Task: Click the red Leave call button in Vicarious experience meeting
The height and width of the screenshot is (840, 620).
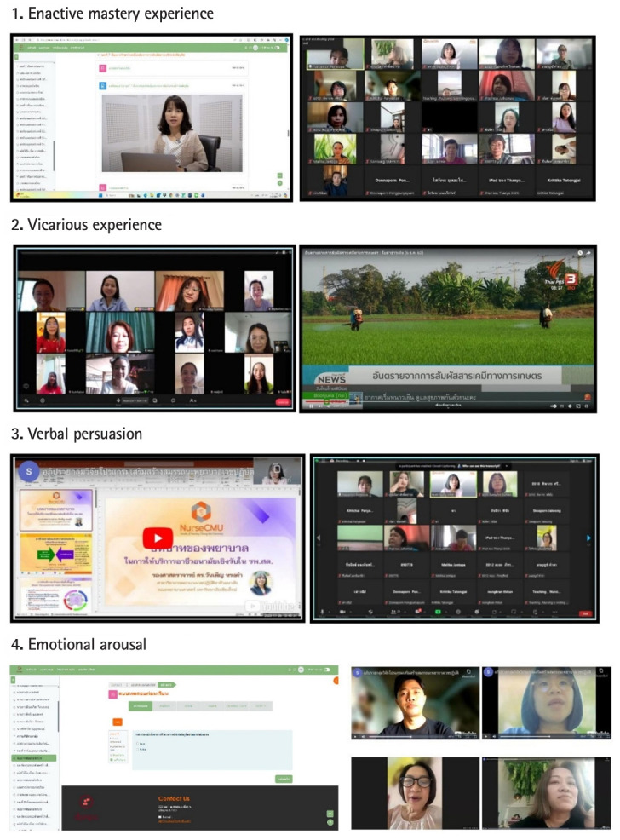Action: point(283,400)
